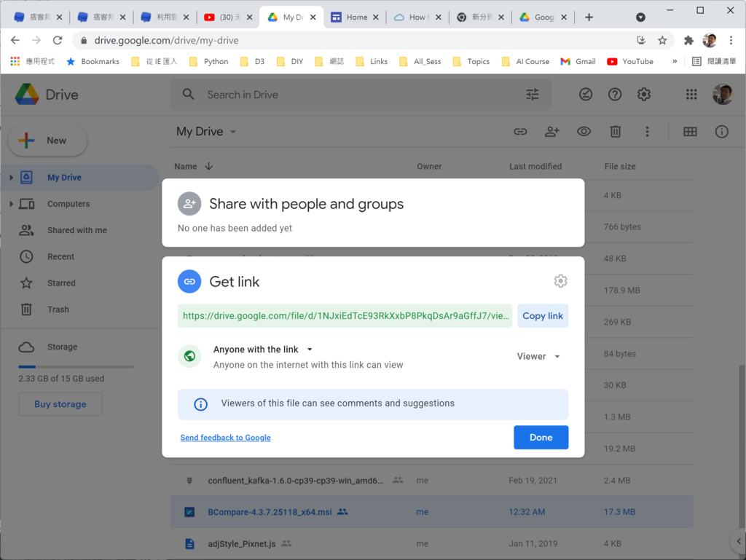Image resolution: width=746 pixels, height=560 pixels.
Task: Click the Get link toolbar icon
Action: (x=520, y=132)
